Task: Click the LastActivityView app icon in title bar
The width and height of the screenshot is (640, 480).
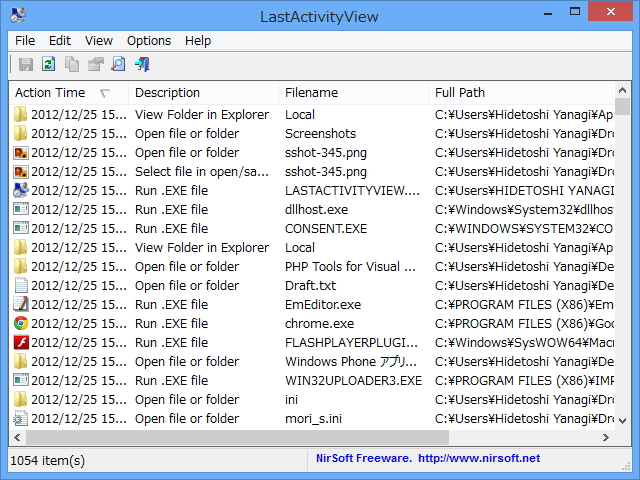Action: 18,16
